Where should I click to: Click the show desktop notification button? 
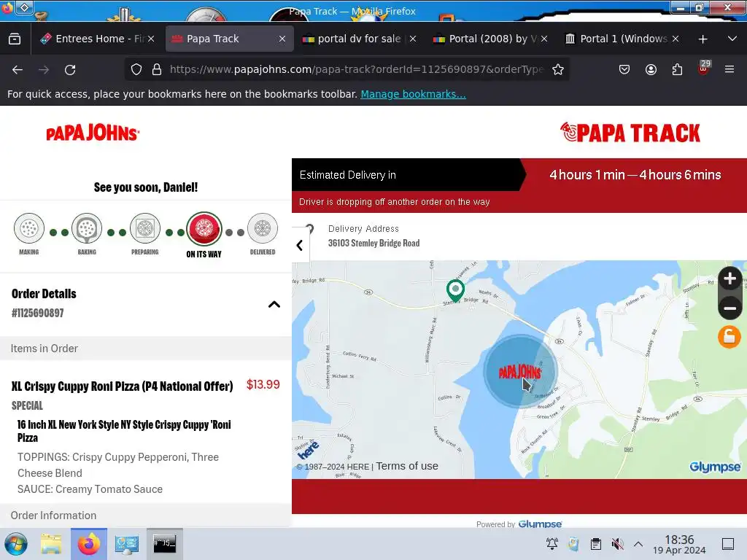728,544
